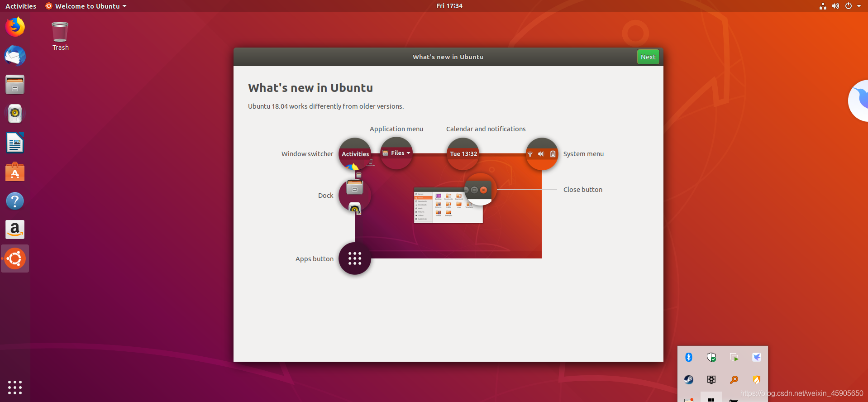Open the Windows Security shield tray icon
Image resolution: width=868 pixels, height=402 pixels.
click(711, 357)
